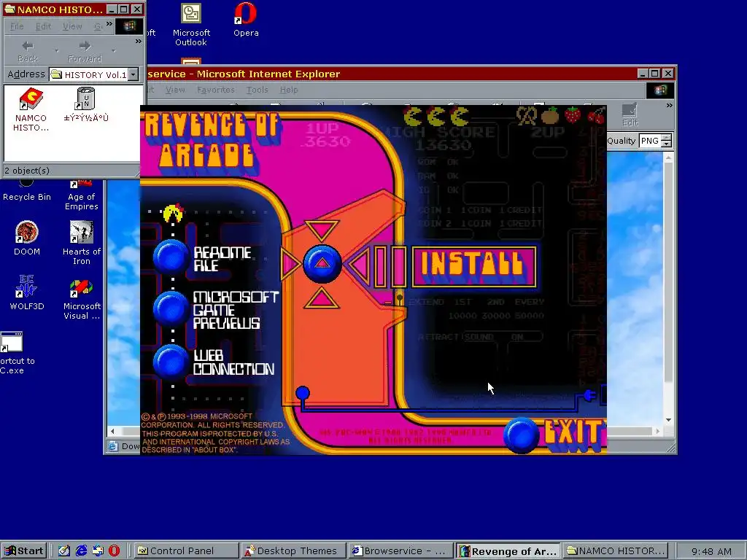Open Tools menu in Internet Explorer

tap(257, 90)
